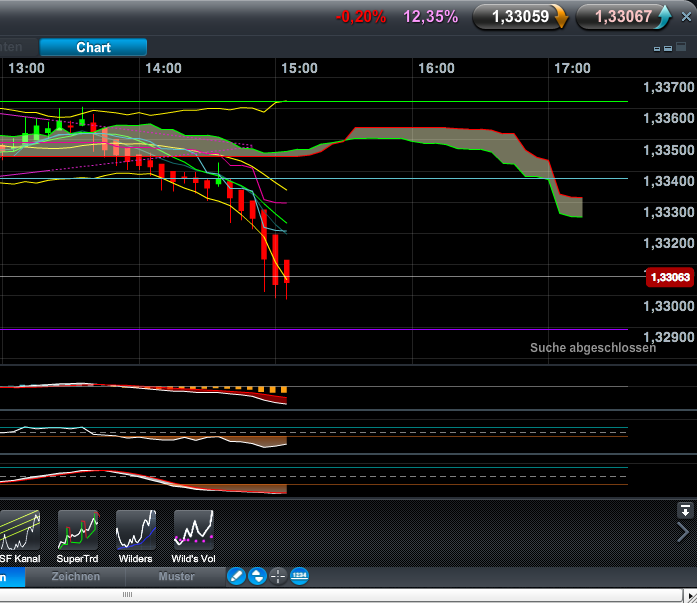Toggle the crosshair cursor icon

(x=278, y=576)
